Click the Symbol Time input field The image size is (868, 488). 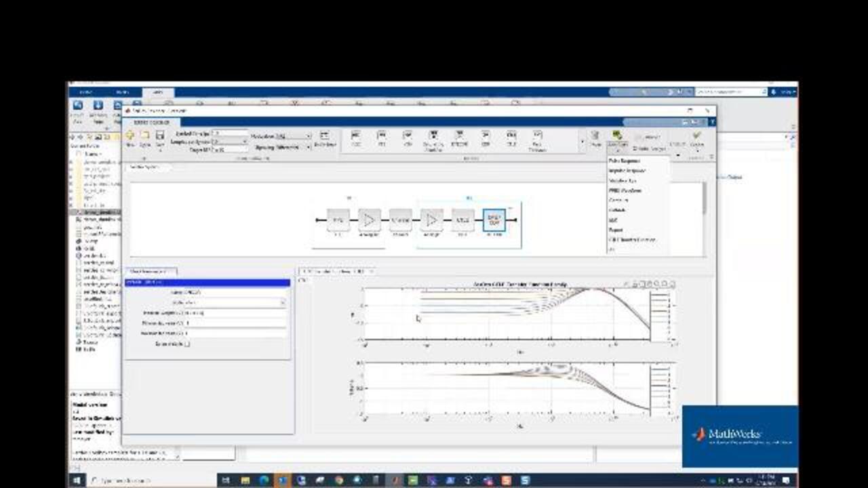tap(230, 134)
